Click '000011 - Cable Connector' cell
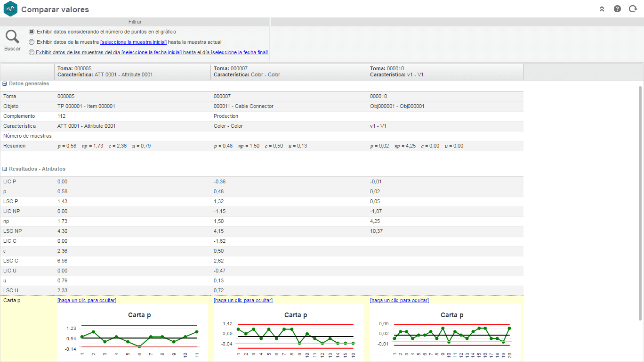Viewport: 644px width, 362px height. (x=243, y=106)
